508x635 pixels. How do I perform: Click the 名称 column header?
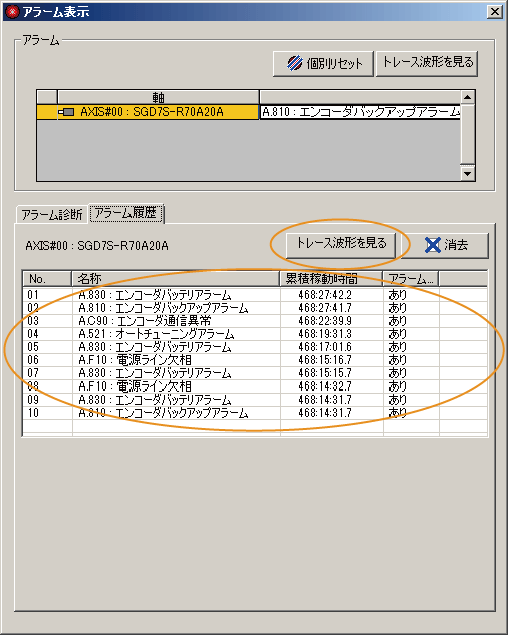pyautogui.click(x=175, y=279)
